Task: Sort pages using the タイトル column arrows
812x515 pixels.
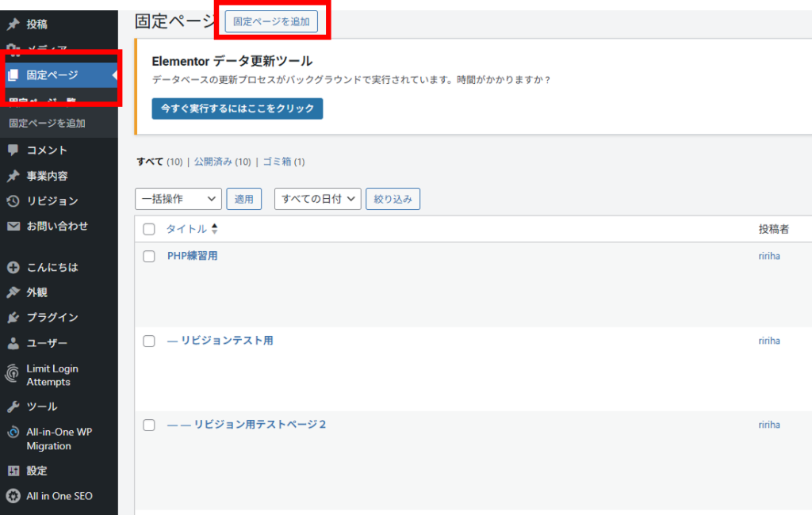Action: pyautogui.click(x=214, y=229)
